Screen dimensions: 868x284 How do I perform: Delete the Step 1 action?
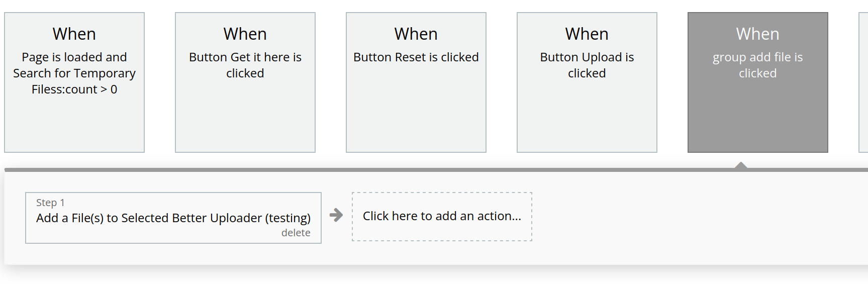click(296, 233)
